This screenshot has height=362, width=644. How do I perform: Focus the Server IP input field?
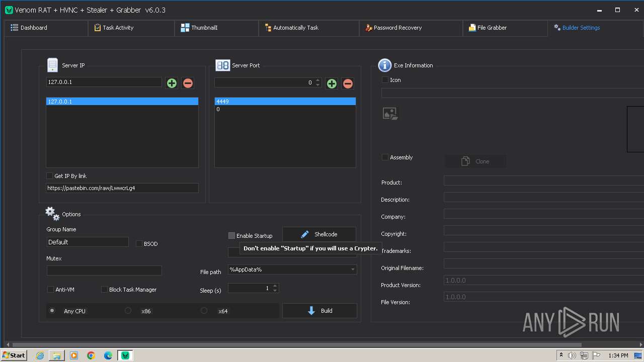104,82
